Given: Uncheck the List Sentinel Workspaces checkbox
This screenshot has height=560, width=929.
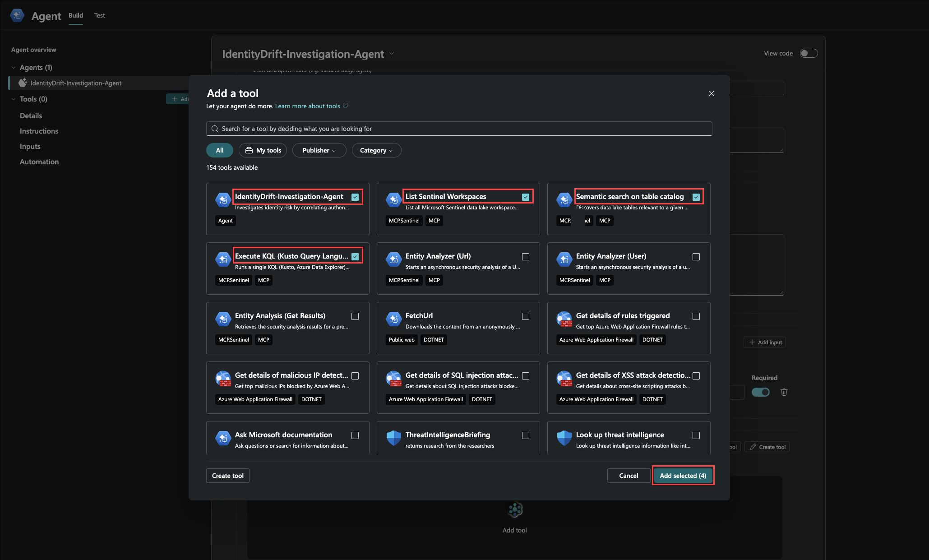Looking at the screenshot, I should [x=526, y=197].
